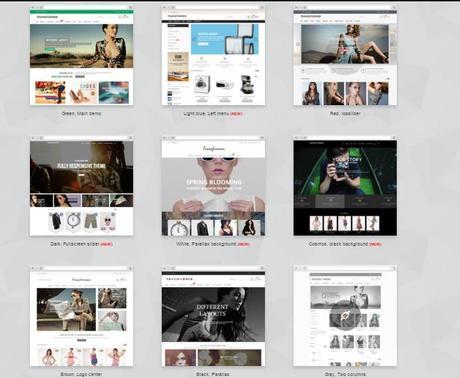Click the 'Green, Main demo' caption
The width and height of the screenshot is (460, 378).
tap(81, 114)
